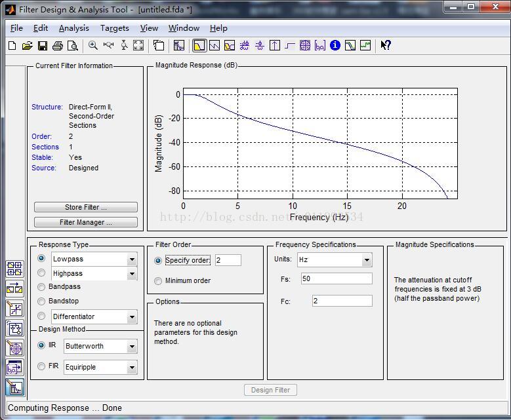This screenshot has height=420, width=511.
Task: Show Filter Coefficients icon
Action: (320, 46)
